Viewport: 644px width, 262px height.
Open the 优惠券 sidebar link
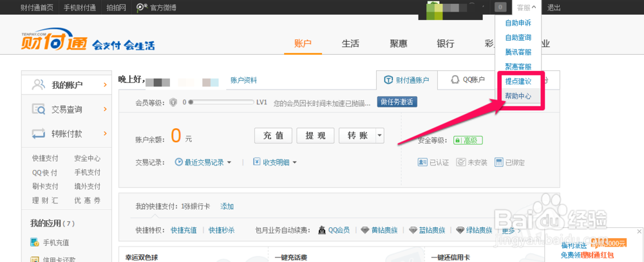[x=88, y=200]
